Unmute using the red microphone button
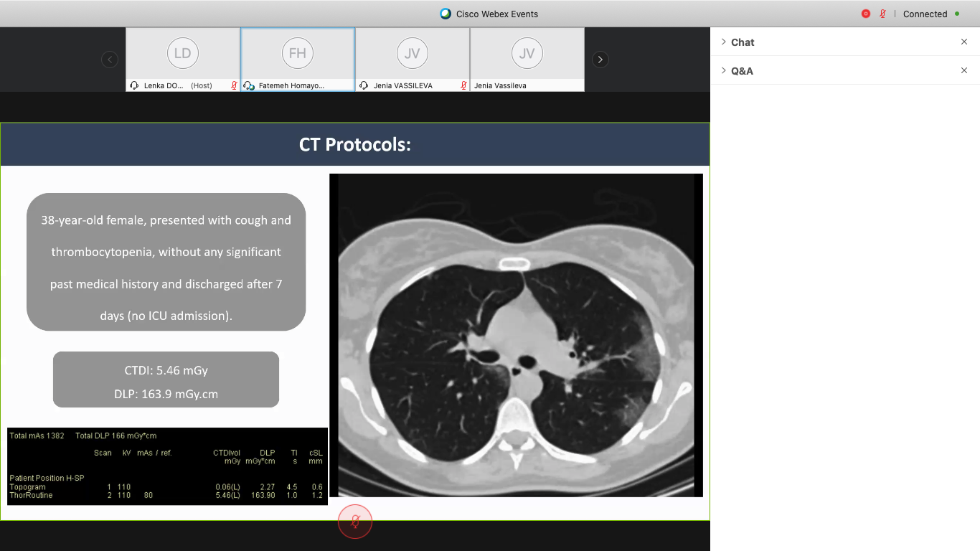The width and height of the screenshot is (980, 551). (355, 522)
